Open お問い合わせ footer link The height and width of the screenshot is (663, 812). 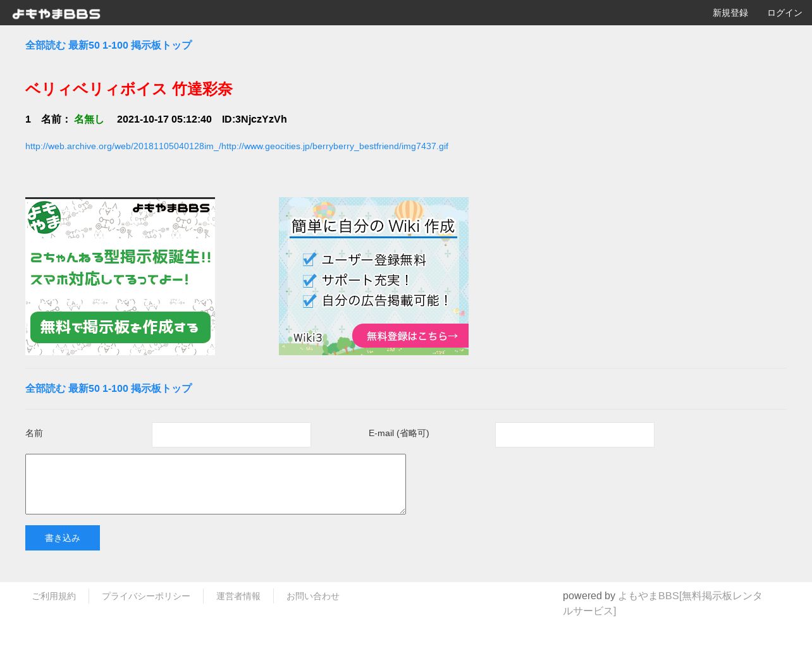313,596
